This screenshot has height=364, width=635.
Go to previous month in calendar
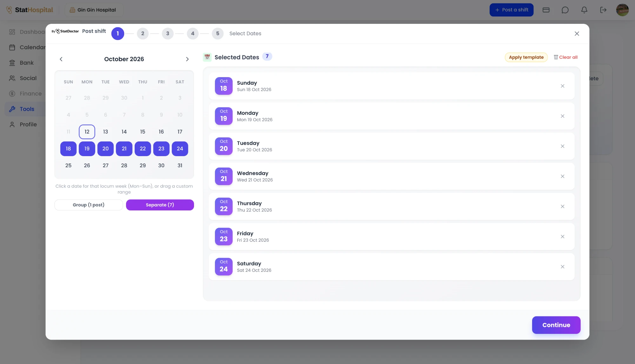61,59
